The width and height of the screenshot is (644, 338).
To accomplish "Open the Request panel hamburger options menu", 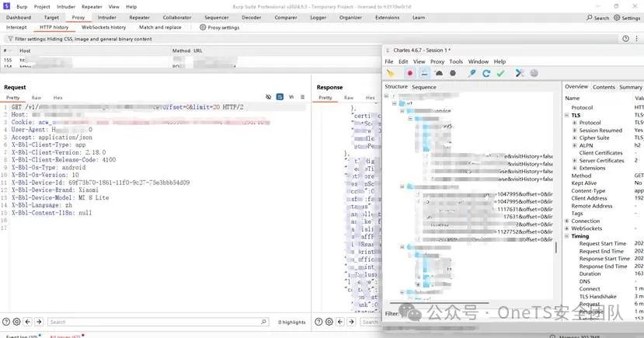I will tap(303, 97).
